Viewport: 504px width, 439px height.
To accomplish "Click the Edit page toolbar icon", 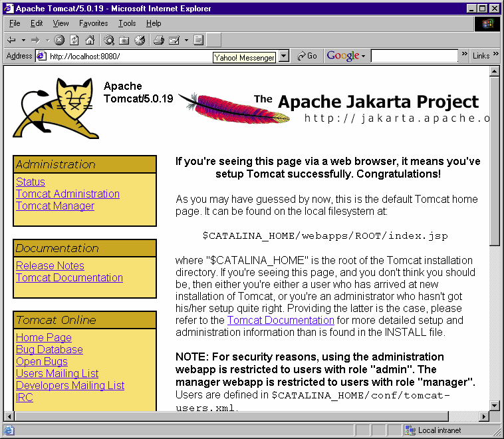I will click(174, 40).
